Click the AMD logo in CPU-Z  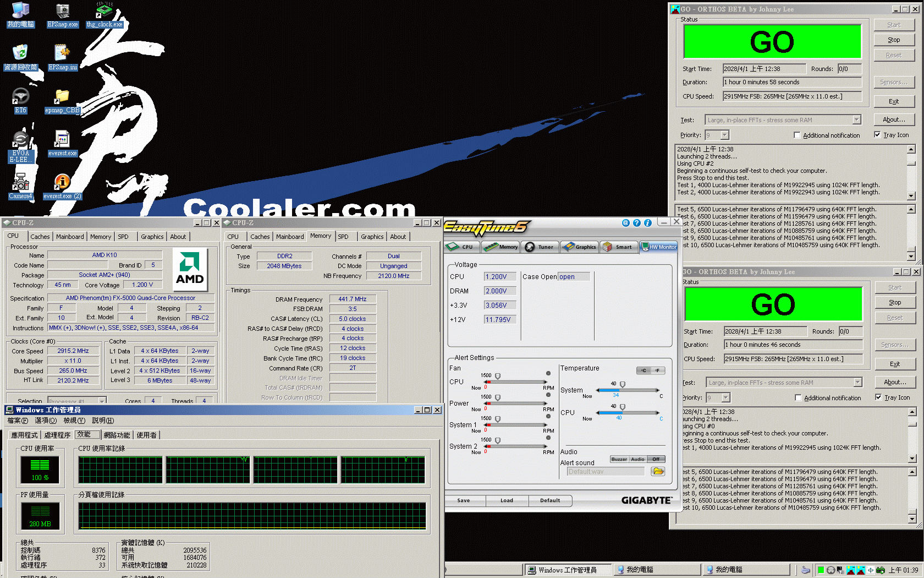click(x=190, y=269)
